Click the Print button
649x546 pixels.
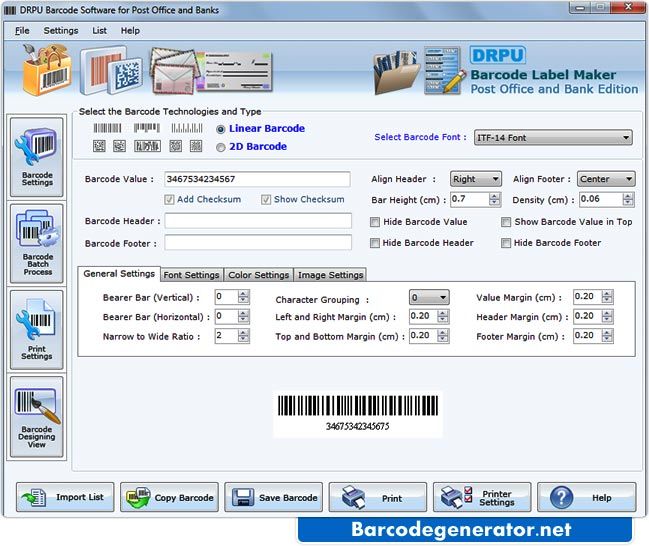pos(378,497)
